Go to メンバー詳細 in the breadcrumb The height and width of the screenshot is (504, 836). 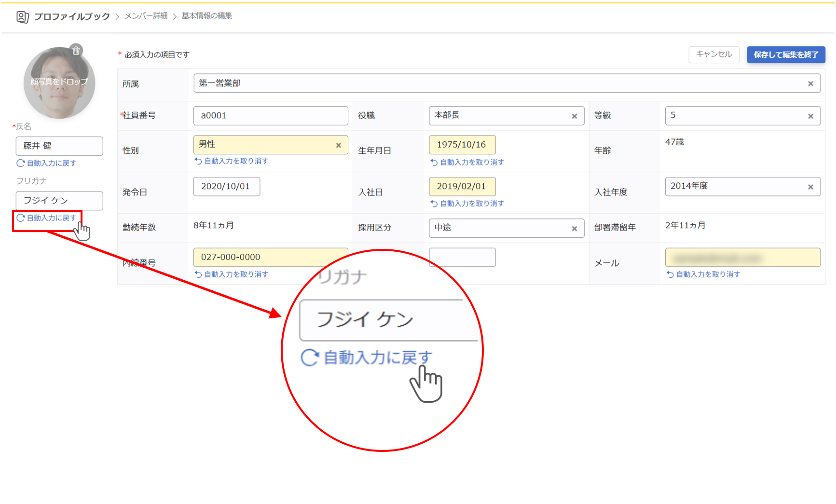coord(146,16)
